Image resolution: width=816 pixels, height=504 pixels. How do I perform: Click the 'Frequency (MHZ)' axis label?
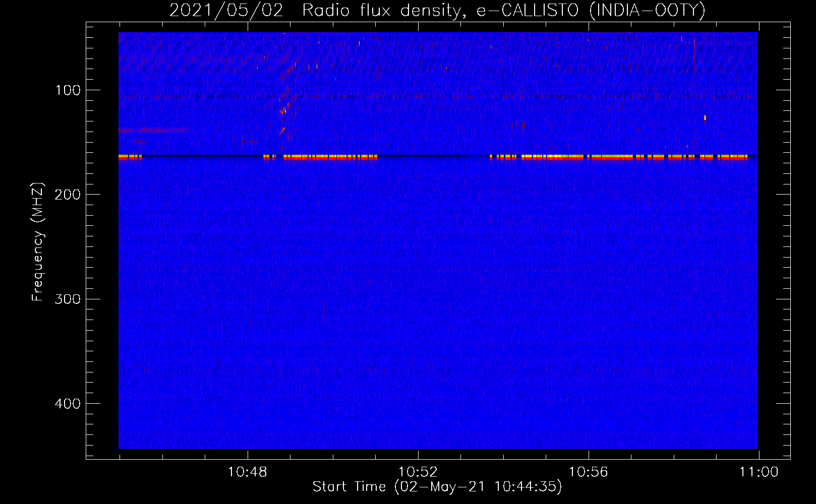(38, 242)
